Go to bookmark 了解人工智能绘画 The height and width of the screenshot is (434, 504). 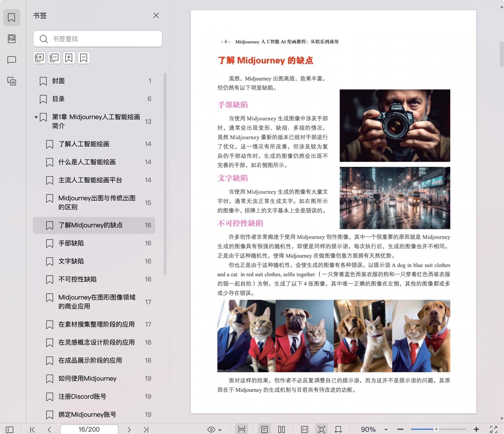click(x=94, y=144)
